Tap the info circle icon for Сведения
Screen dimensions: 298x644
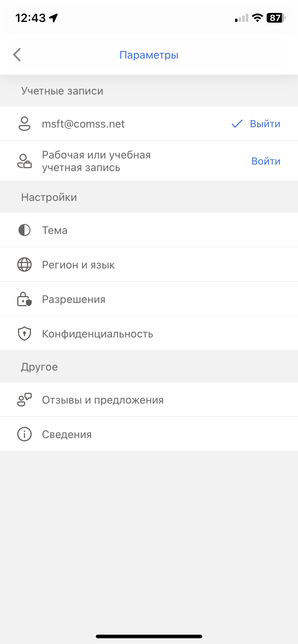pyautogui.click(x=24, y=434)
